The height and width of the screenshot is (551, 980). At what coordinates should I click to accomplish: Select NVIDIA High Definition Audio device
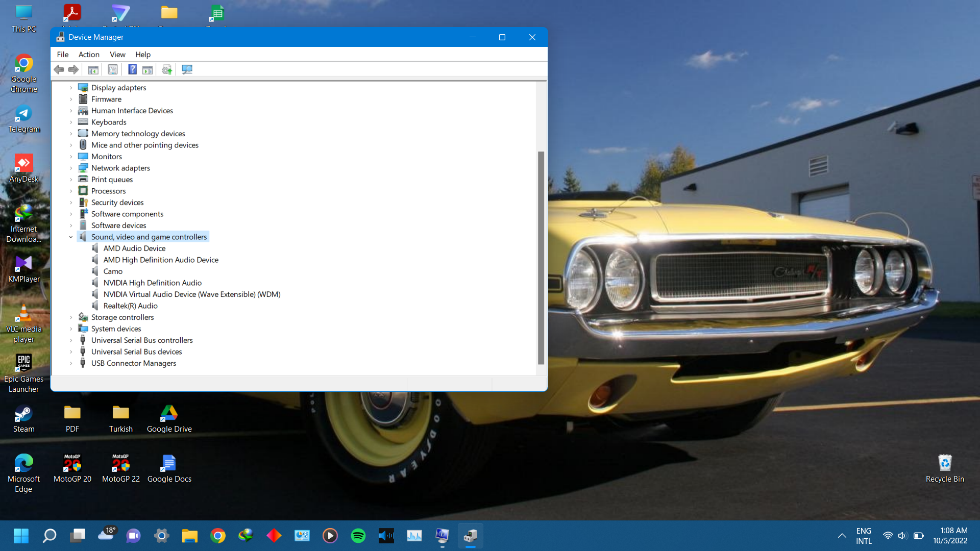point(152,283)
